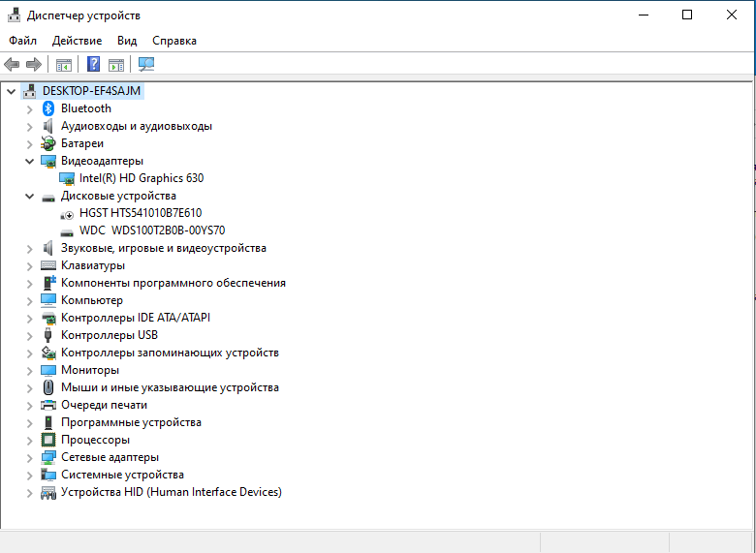
Task: Expand Звуковые, игровые и видеоустройства
Action: pyautogui.click(x=29, y=249)
